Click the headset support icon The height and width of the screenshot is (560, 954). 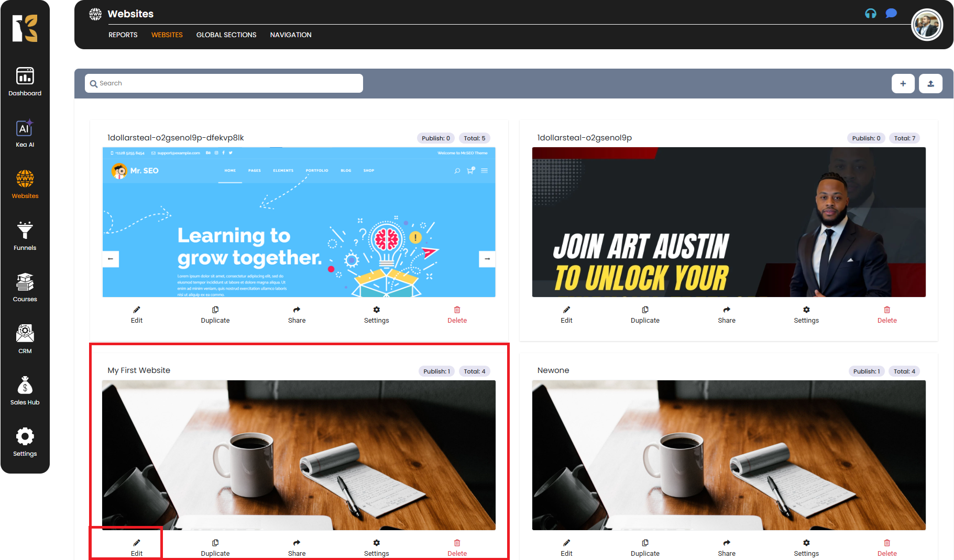click(870, 14)
